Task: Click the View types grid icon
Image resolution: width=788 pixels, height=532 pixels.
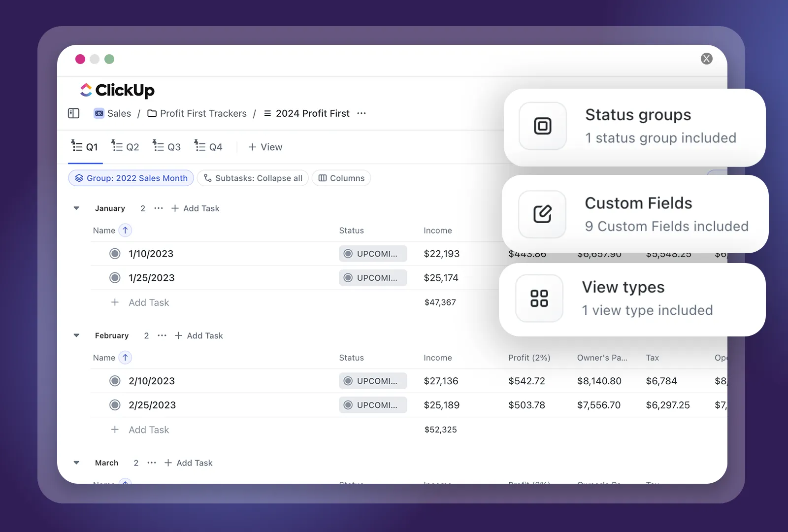Action: 539,298
